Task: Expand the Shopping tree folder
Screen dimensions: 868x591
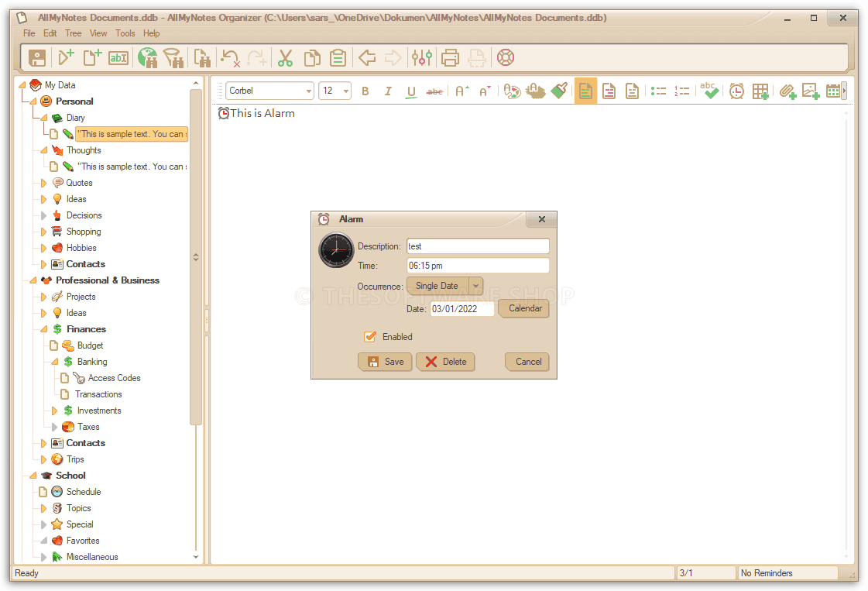Action: pos(43,232)
